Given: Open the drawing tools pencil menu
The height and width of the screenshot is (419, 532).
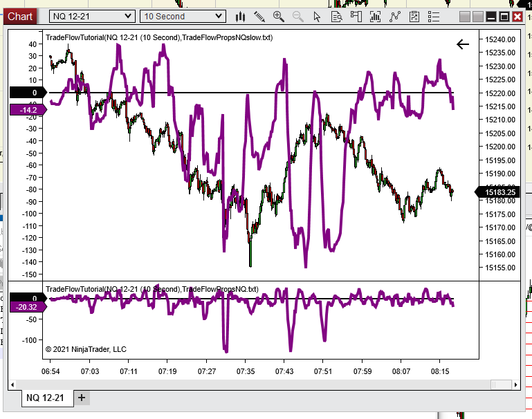Looking at the screenshot, I should click(x=259, y=17).
